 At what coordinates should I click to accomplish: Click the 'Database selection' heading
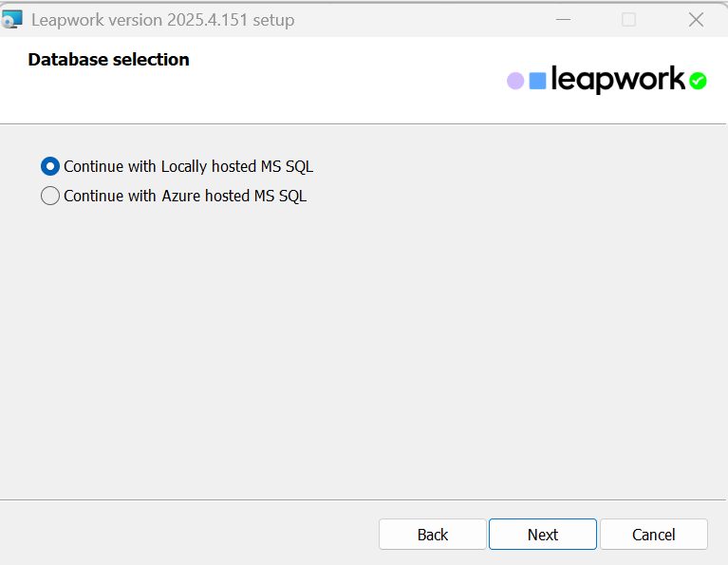tap(108, 60)
